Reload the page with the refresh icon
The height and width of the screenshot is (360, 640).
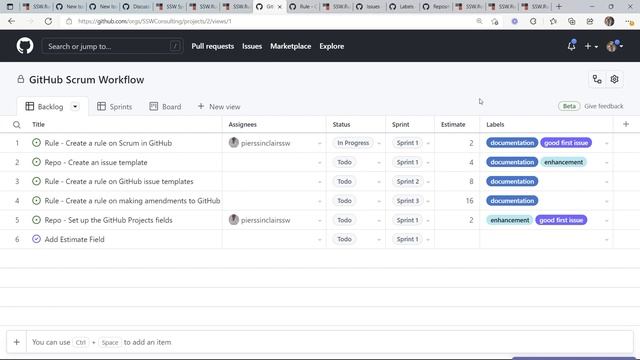click(48, 21)
